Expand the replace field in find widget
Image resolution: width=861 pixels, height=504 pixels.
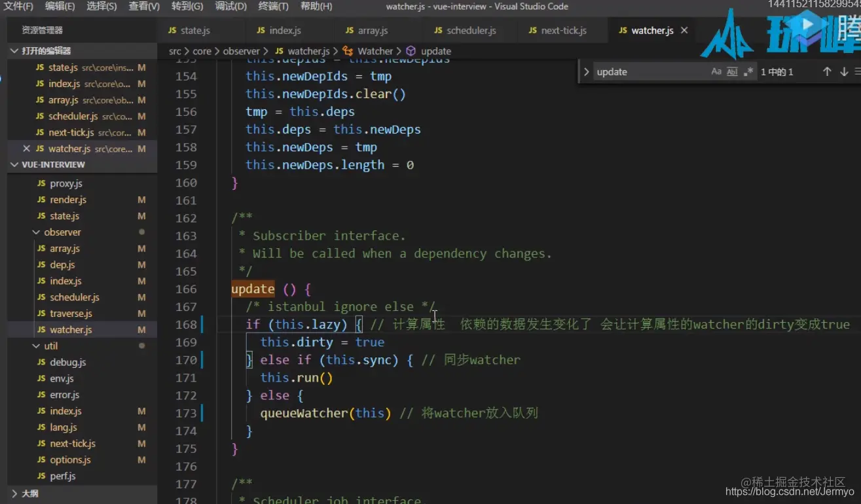tap(586, 72)
